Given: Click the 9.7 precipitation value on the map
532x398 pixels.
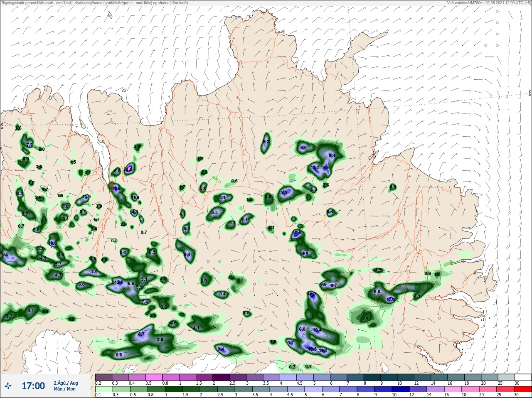Looking at the screenshot, I should click(x=291, y=343).
